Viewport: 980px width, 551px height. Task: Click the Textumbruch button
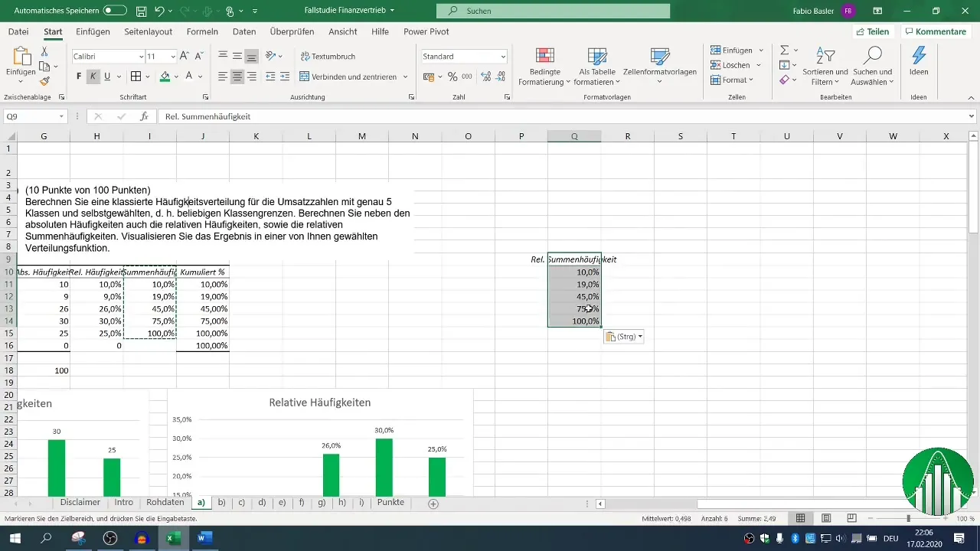pos(328,57)
